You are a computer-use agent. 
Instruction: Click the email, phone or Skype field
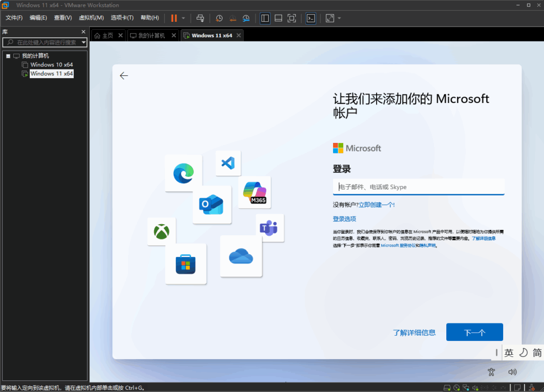(419, 187)
